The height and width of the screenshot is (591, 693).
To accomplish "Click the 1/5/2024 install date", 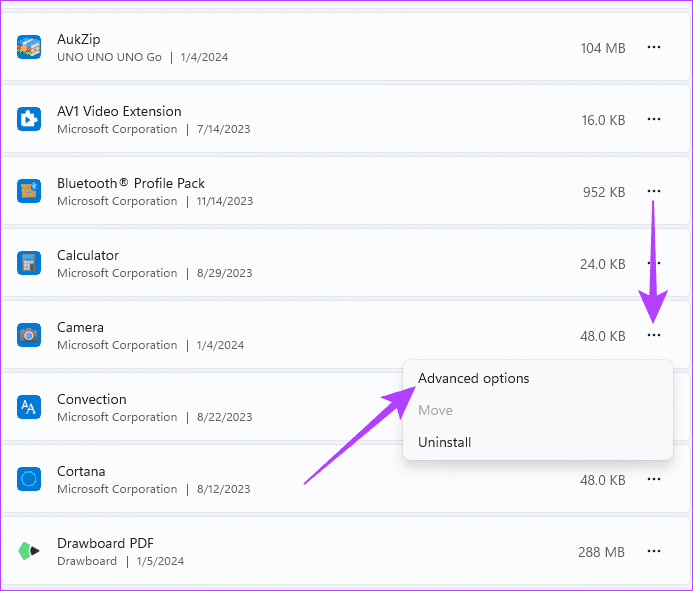I will tap(160, 561).
